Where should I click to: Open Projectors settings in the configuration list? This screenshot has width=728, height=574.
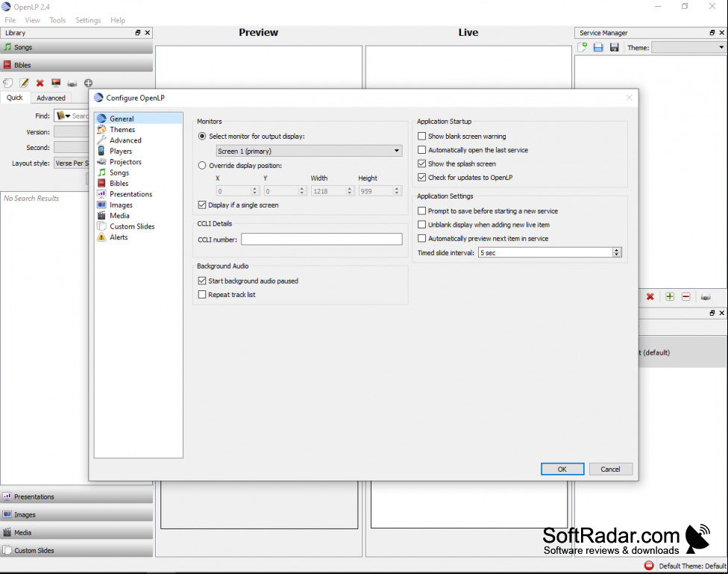tap(138, 162)
